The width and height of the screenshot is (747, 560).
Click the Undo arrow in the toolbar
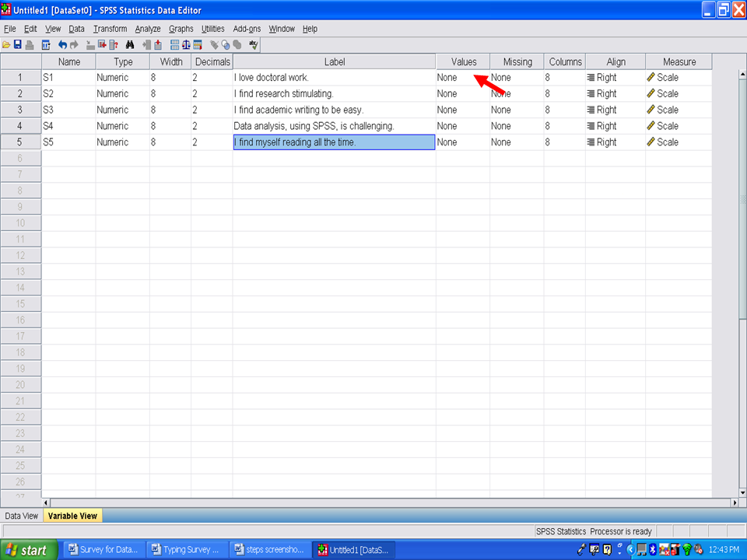tap(63, 45)
